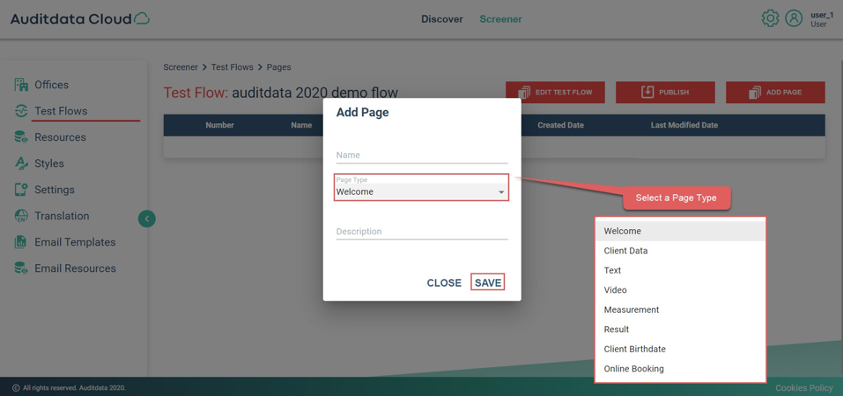
Task: Click the Styles icon in sidebar
Action: (x=21, y=164)
